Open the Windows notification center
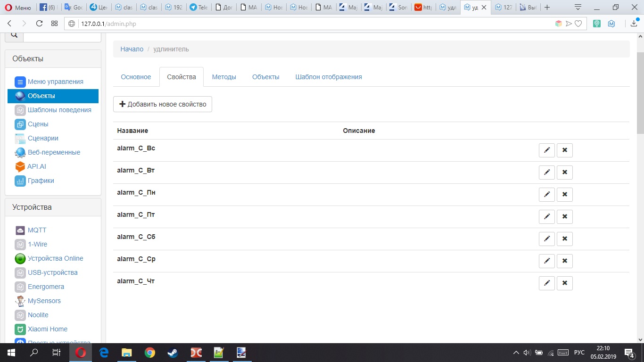This screenshot has height=362, width=644. tap(629, 353)
